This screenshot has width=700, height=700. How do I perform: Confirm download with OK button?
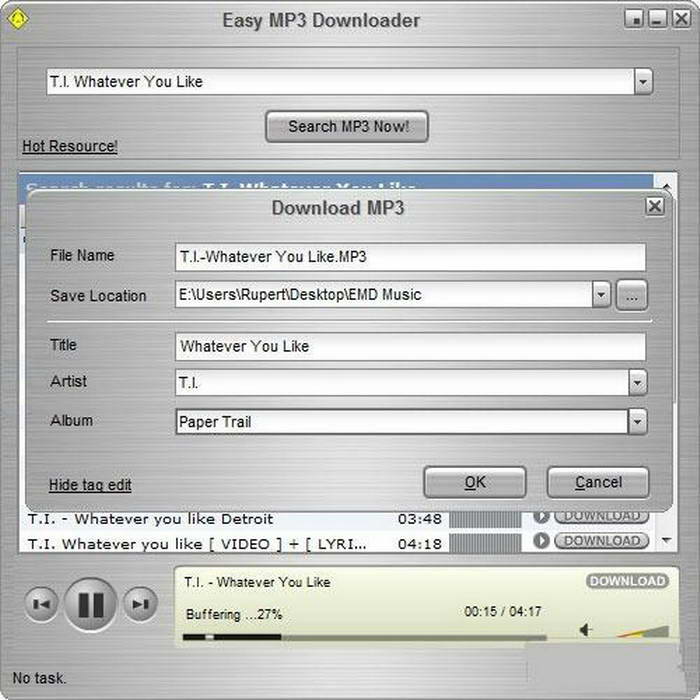[475, 482]
